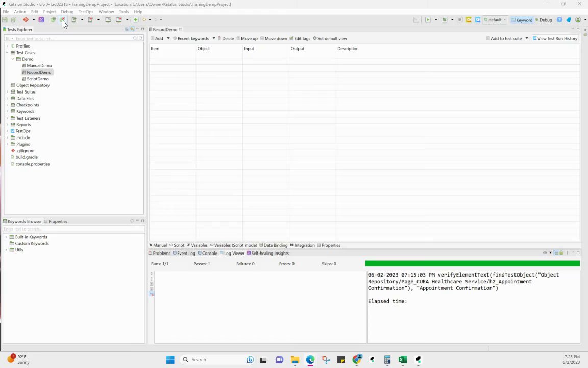Click the green Run play button

[428, 20]
